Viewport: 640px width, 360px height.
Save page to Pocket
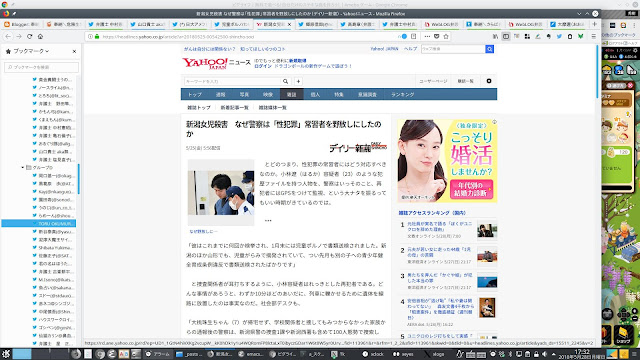point(436,36)
